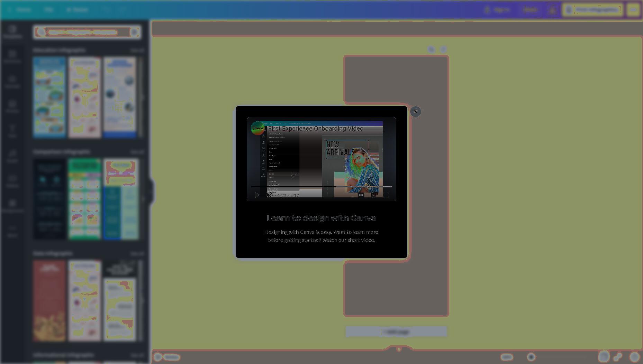Open the Photos sidebar tab
Viewport: 643px width, 364px height.
tap(12, 106)
